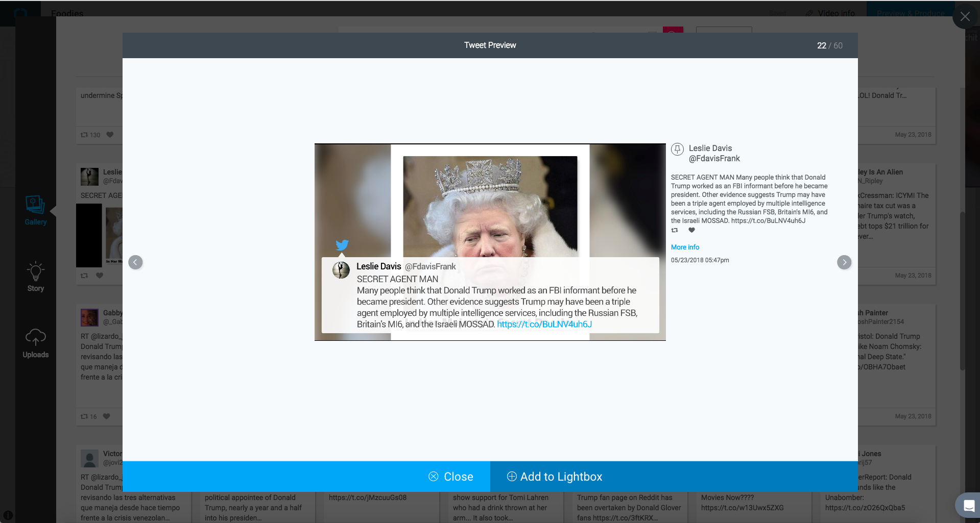Click https://t.co/jMzcuuGs08 in background card
Screen dimensions: 980x523
(x=368, y=497)
